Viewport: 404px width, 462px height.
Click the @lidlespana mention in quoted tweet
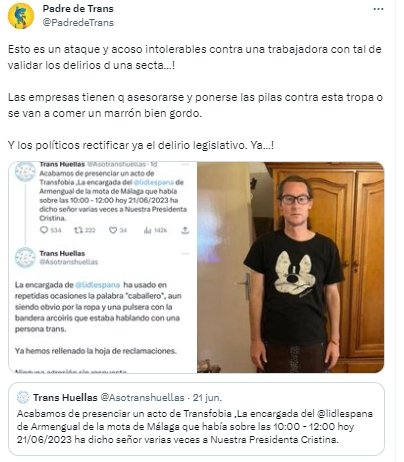(344, 414)
